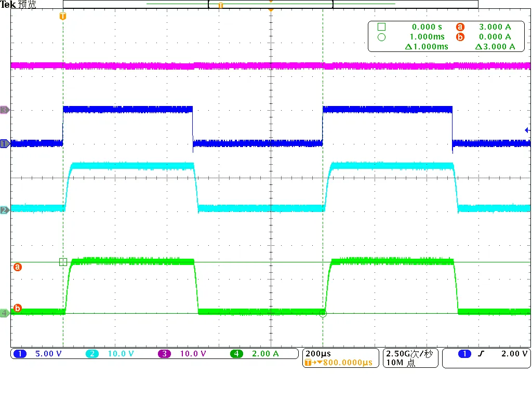The image size is (532, 399).
Task: Click the circle cursor icon in the readout box
Action: (x=382, y=37)
